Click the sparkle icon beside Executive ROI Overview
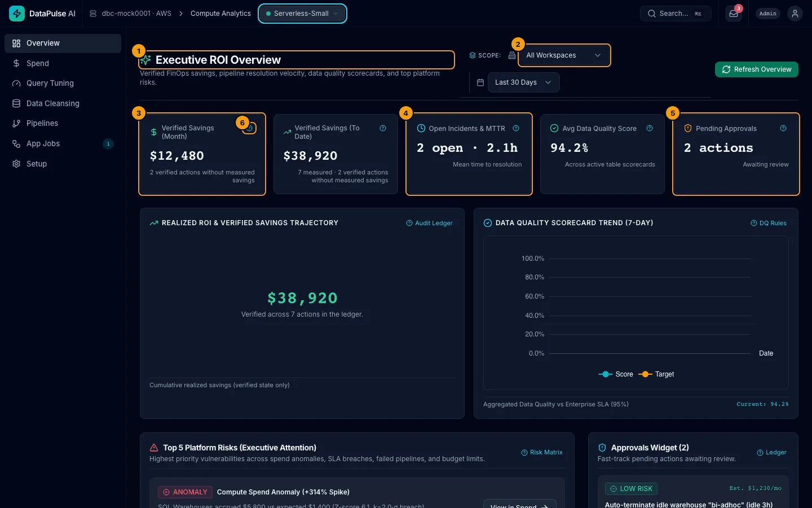Screen dimensions: 812x508 pyautogui.click(x=146, y=60)
